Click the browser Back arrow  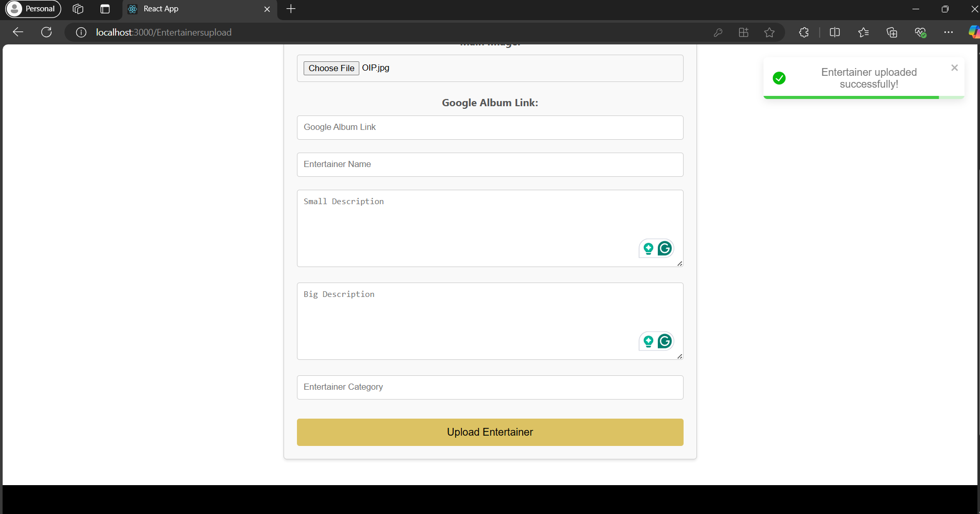pyautogui.click(x=18, y=32)
